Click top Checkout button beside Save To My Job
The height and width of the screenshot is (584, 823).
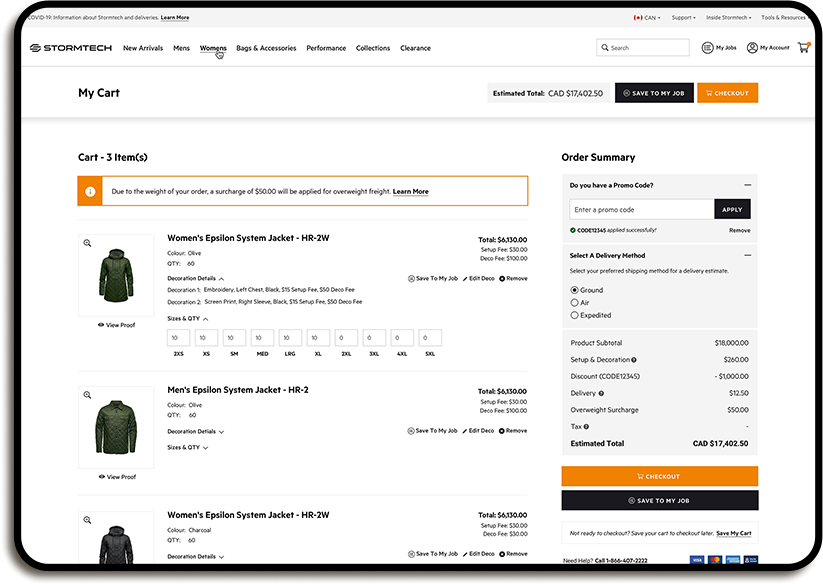click(x=727, y=93)
